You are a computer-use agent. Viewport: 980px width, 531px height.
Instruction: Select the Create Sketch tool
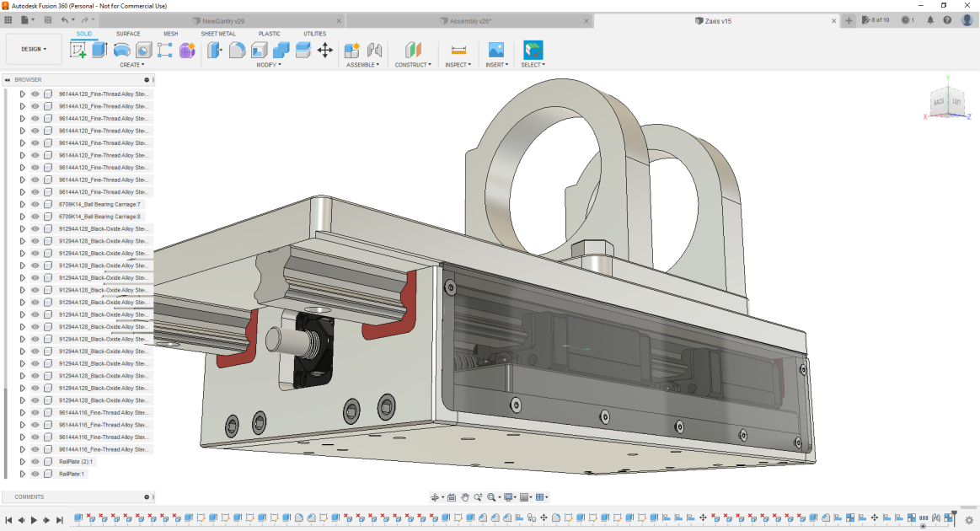pyautogui.click(x=78, y=51)
